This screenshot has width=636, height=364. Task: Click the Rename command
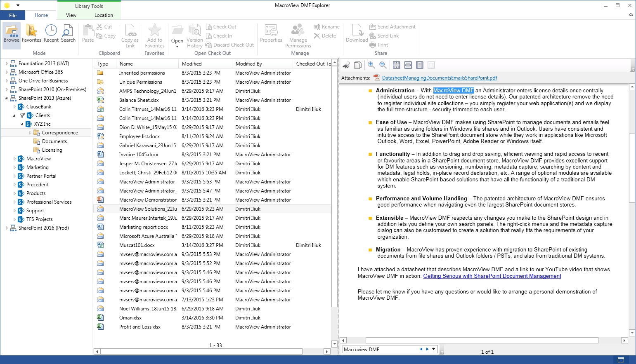point(326,27)
